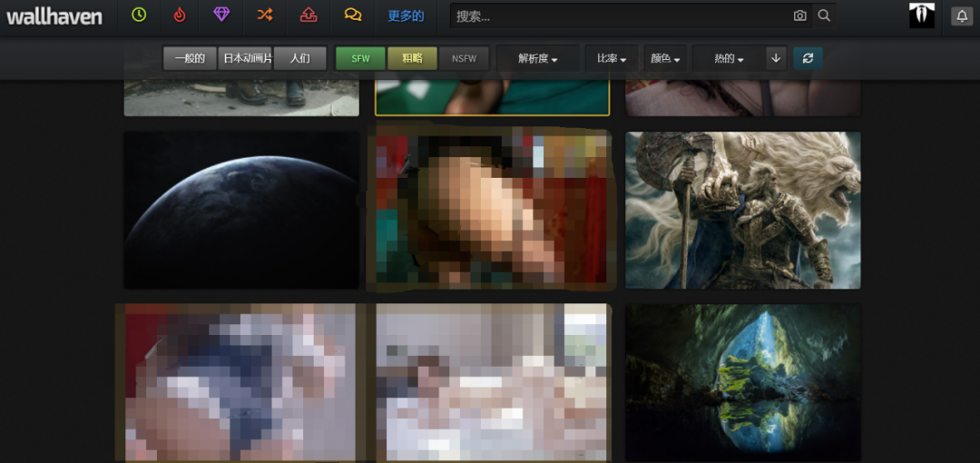Click the magnifier search icon
Viewport: 980px width, 463px height.
(824, 15)
